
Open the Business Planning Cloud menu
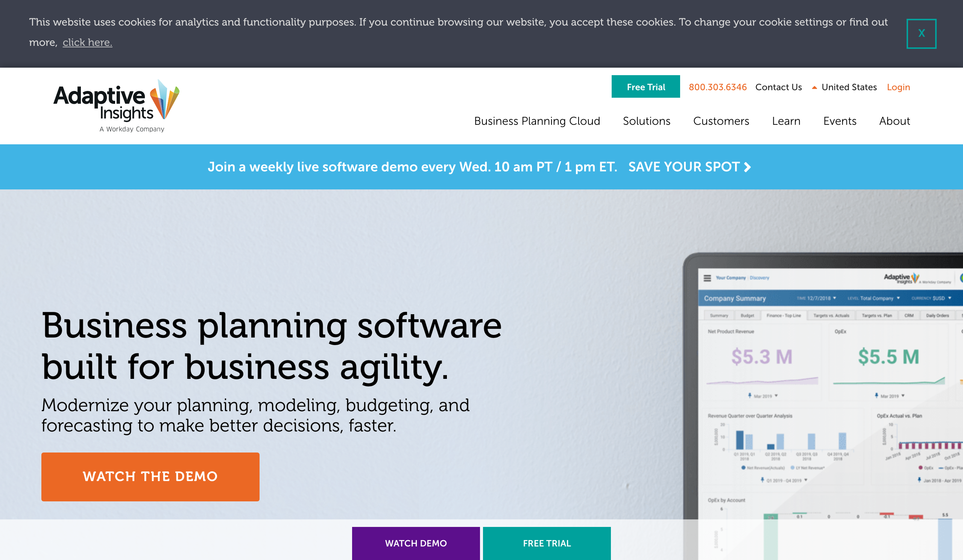point(537,121)
